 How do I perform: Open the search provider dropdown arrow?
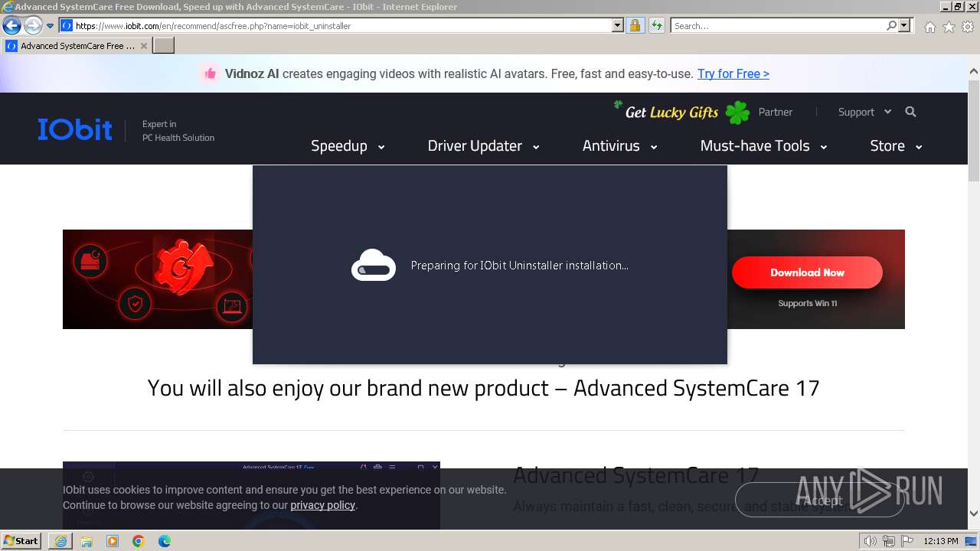tap(904, 26)
